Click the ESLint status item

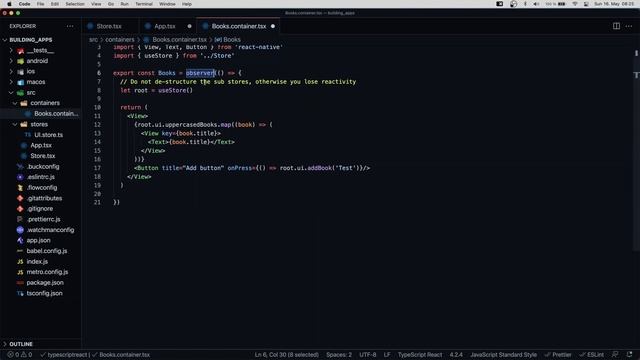[592, 355]
